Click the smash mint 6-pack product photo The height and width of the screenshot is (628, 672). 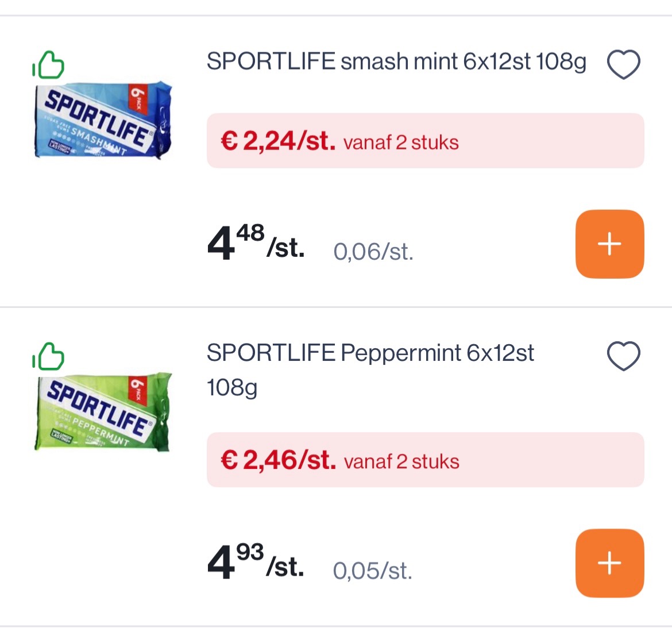coord(102,122)
